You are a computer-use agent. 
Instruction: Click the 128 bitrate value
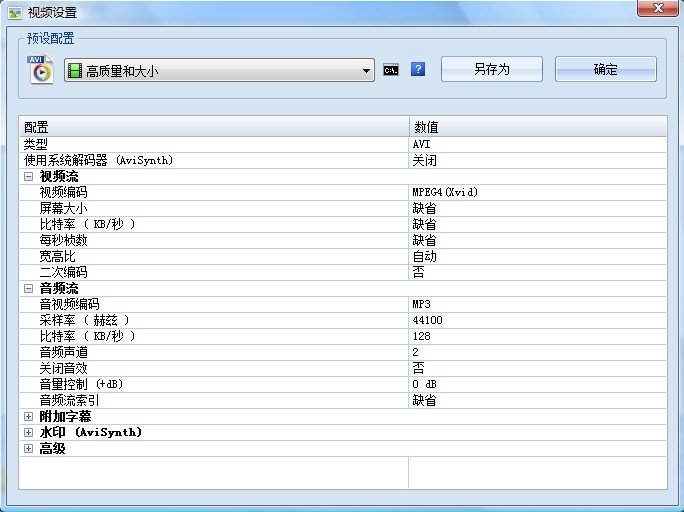point(537,336)
